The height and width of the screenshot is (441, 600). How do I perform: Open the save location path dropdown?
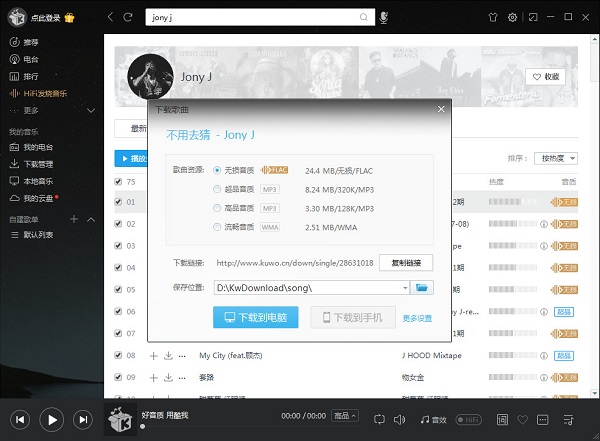tap(405, 288)
